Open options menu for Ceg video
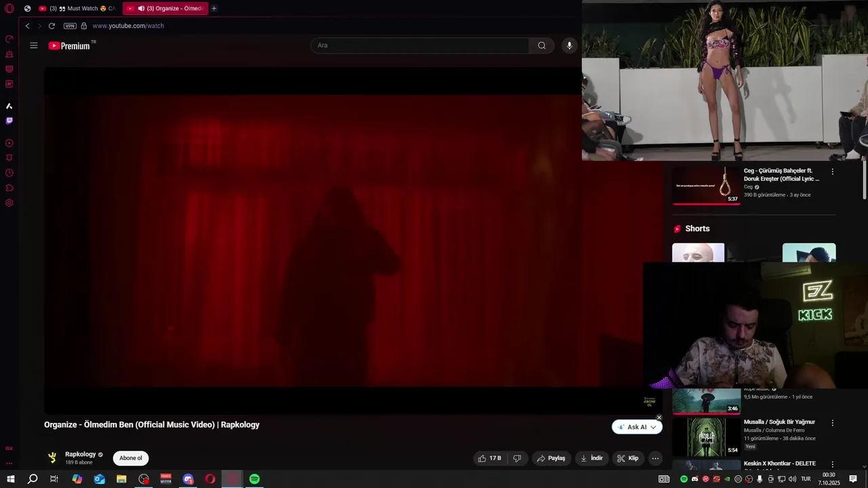This screenshot has height=488, width=868. (833, 172)
